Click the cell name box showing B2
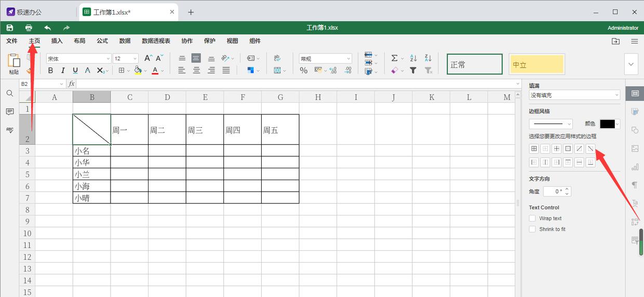644x297 pixels. click(x=42, y=84)
